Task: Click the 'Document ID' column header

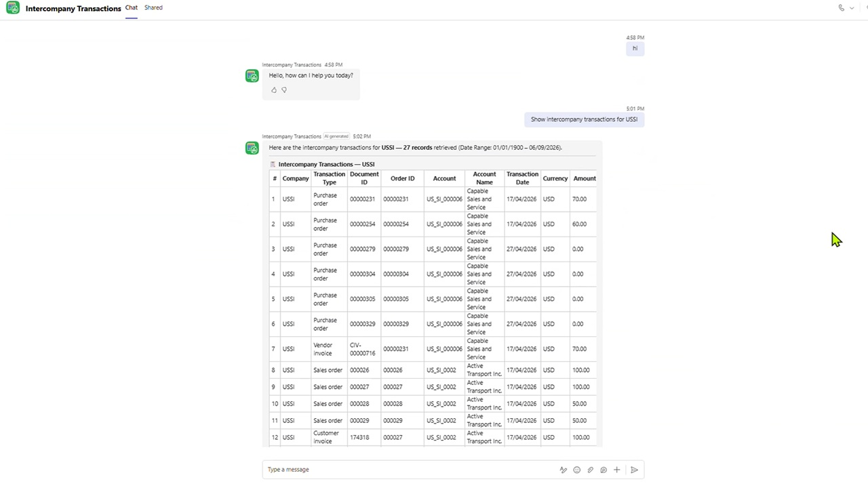Action: 364,178
